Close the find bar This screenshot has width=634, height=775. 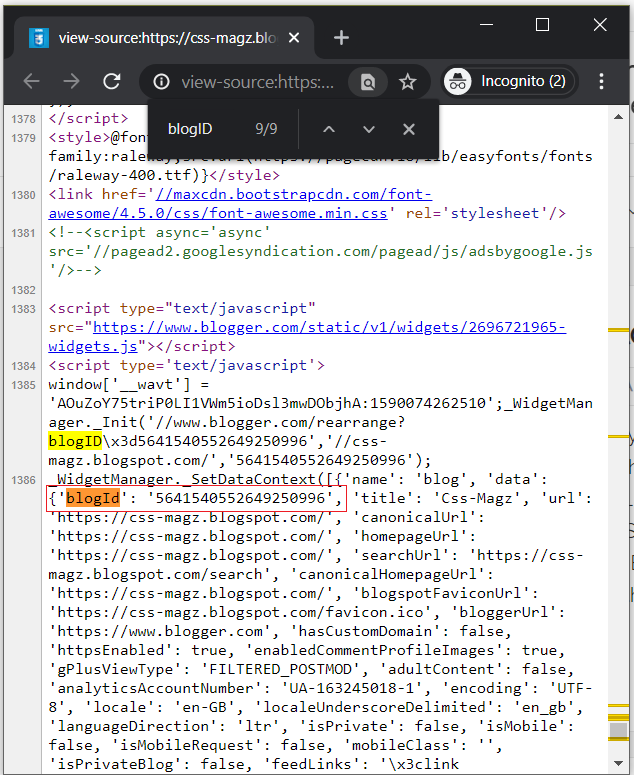(x=409, y=129)
